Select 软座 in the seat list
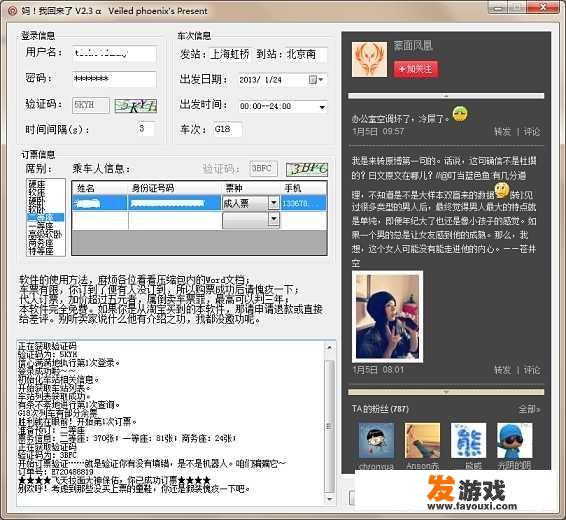Screen dimensions: 566x520 [37, 192]
